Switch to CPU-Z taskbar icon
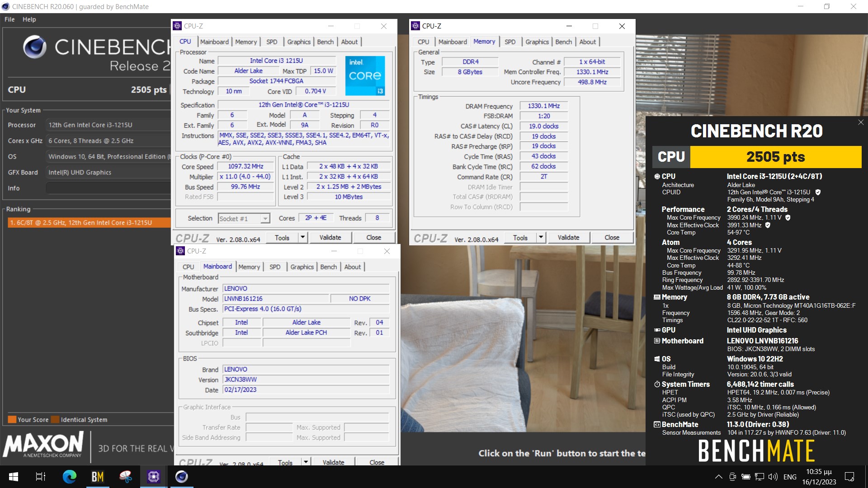Viewport: 868px width, 488px height. 154,477
